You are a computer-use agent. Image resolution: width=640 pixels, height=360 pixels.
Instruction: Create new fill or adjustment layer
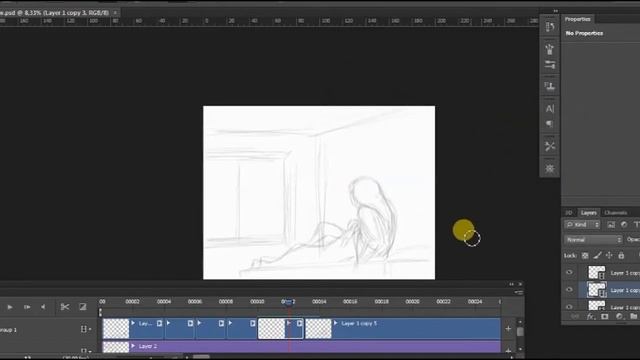[619, 317]
